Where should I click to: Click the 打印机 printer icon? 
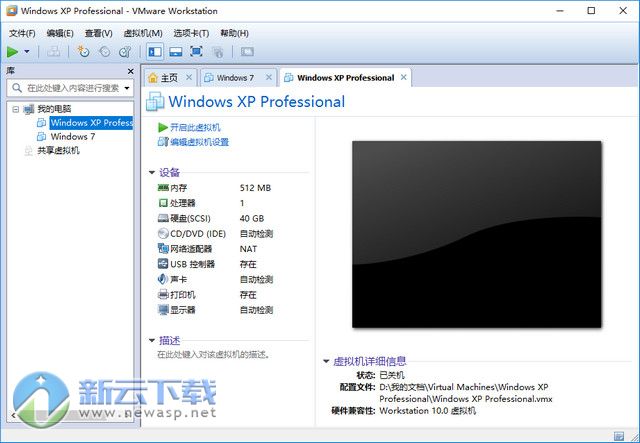point(163,294)
